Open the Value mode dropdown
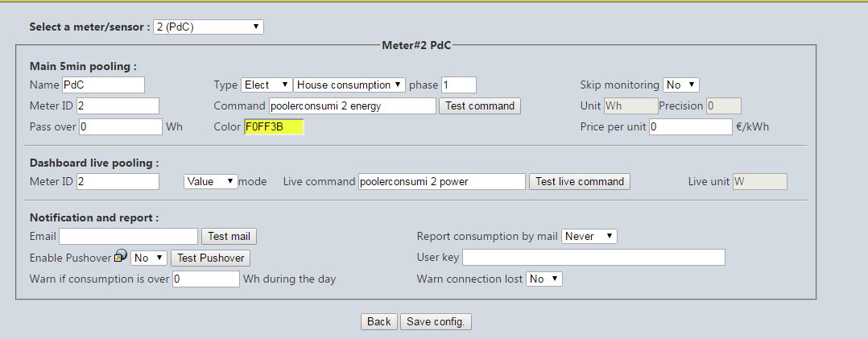This screenshot has width=868, height=339. pos(211,181)
